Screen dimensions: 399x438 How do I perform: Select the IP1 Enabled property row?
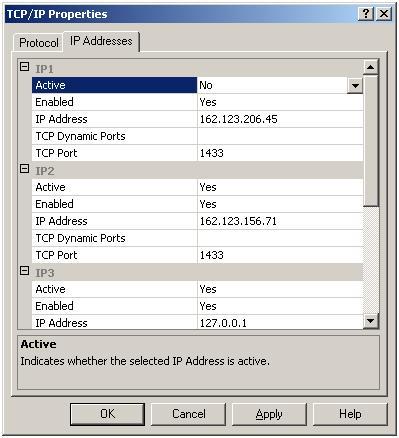(x=197, y=102)
